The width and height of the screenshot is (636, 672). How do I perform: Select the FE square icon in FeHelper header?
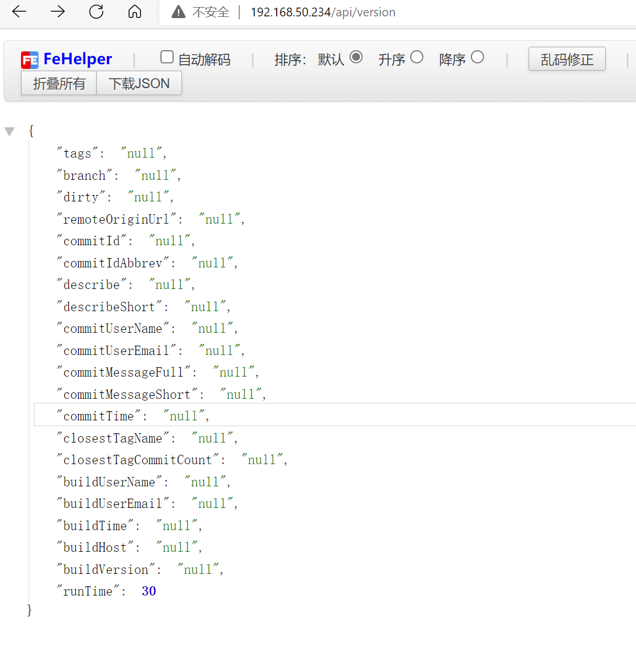[30, 59]
